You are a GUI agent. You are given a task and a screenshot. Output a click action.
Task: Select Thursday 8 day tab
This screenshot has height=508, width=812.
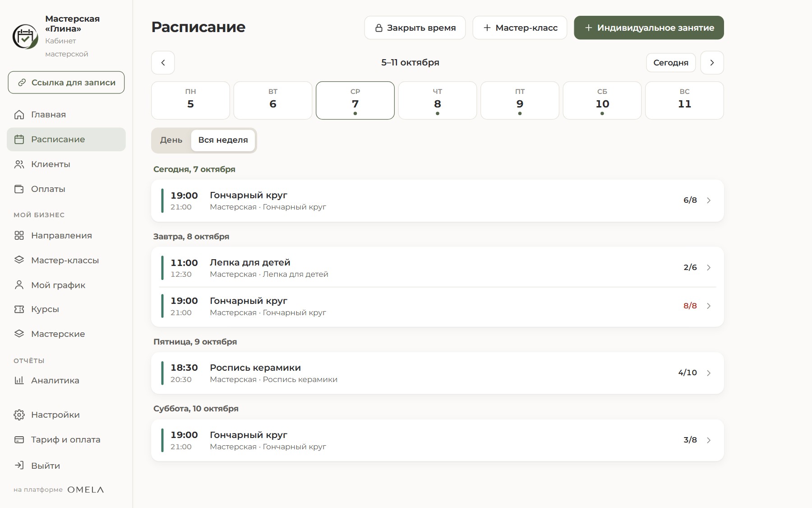coord(438,100)
